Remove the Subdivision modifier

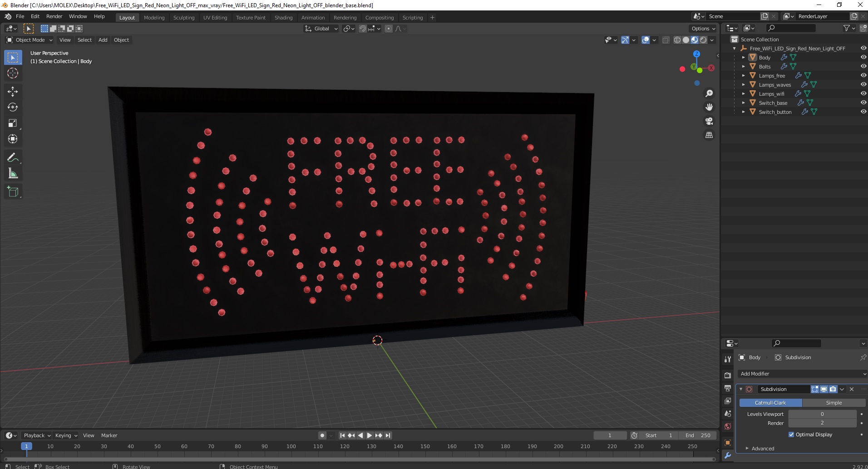pyautogui.click(x=852, y=389)
